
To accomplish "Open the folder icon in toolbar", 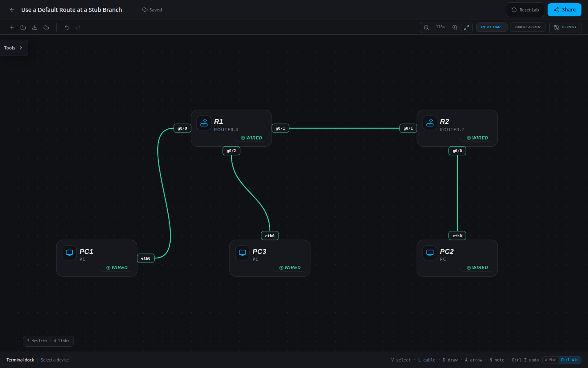I will coord(23,27).
